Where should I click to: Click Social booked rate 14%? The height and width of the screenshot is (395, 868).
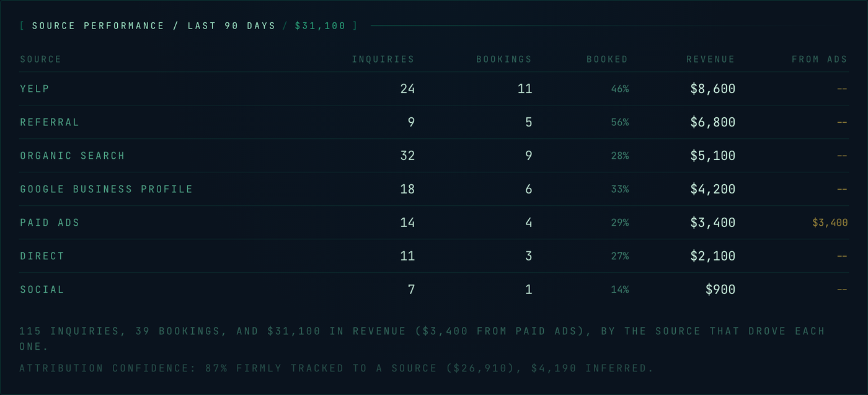point(620,290)
